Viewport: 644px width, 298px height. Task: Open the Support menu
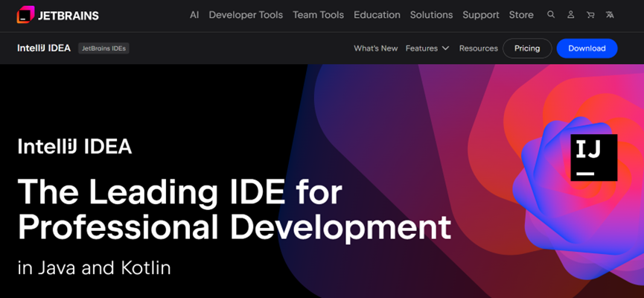(480, 15)
